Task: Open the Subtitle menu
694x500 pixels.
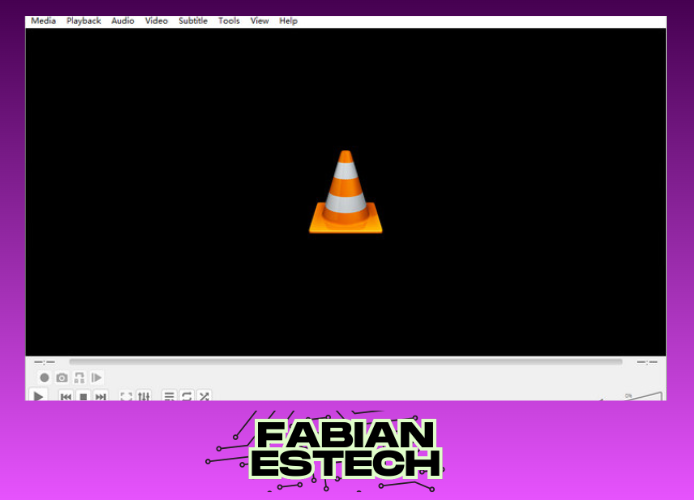Action: pyautogui.click(x=193, y=21)
